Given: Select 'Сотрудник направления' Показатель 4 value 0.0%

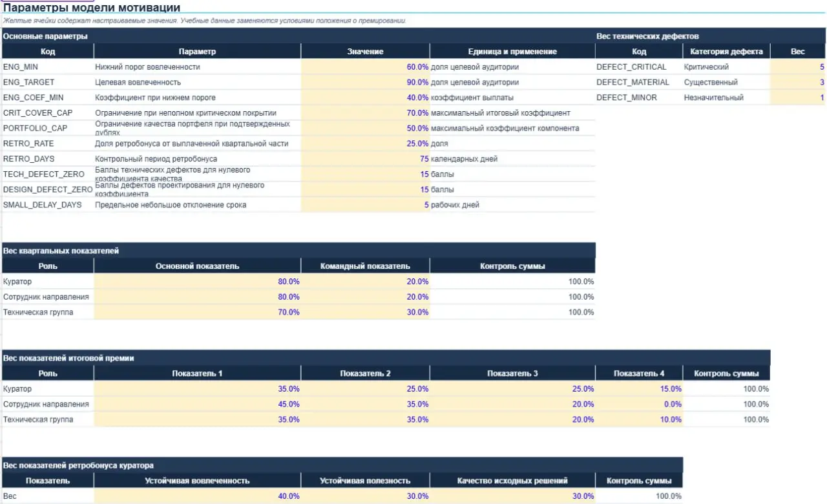Looking at the screenshot, I should 639,404.
